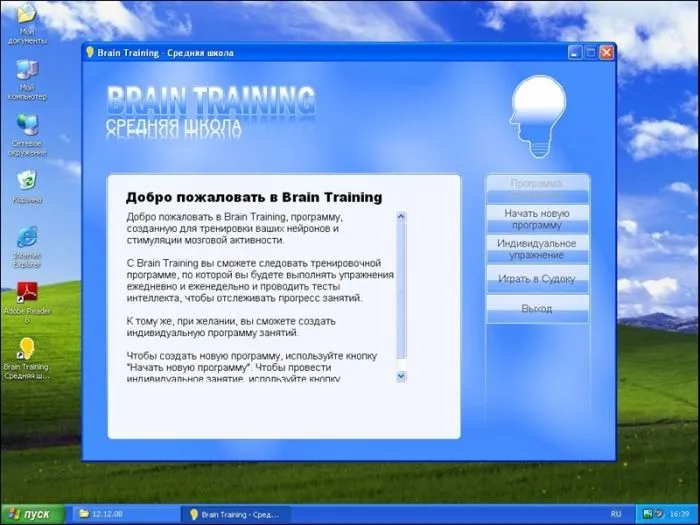Switch to the 12.12.08 folder taskbar item
700x525 pixels.
125,514
